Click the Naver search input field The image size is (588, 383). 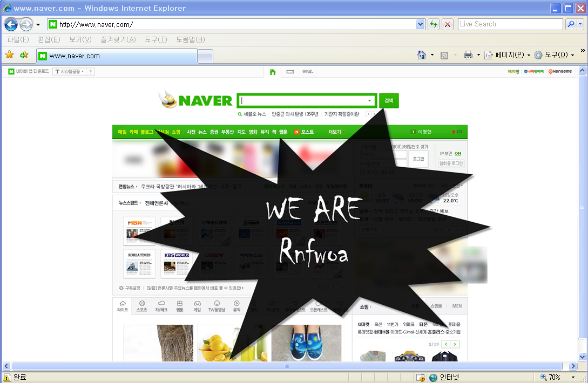302,100
